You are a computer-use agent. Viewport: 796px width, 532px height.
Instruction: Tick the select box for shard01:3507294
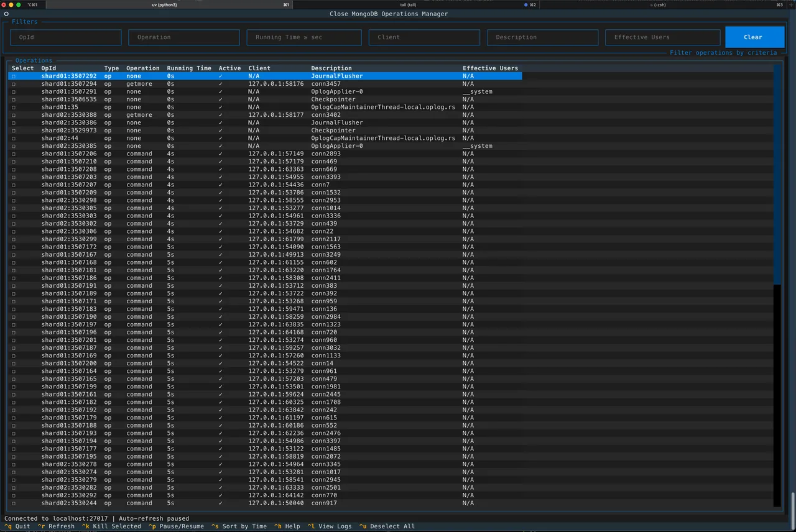[x=14, y=84]
